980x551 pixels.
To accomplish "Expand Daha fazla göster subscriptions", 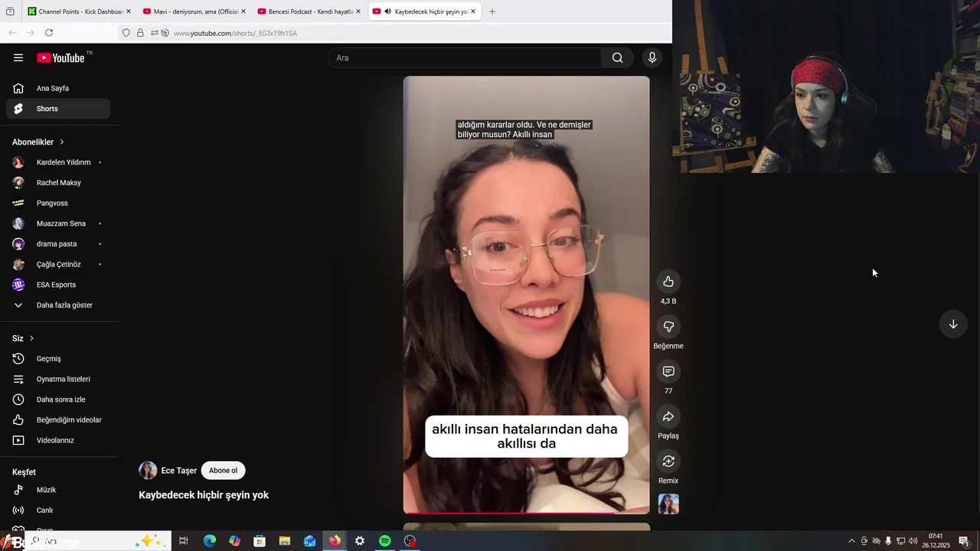I will pyautogui.click(x=58, y=305).
